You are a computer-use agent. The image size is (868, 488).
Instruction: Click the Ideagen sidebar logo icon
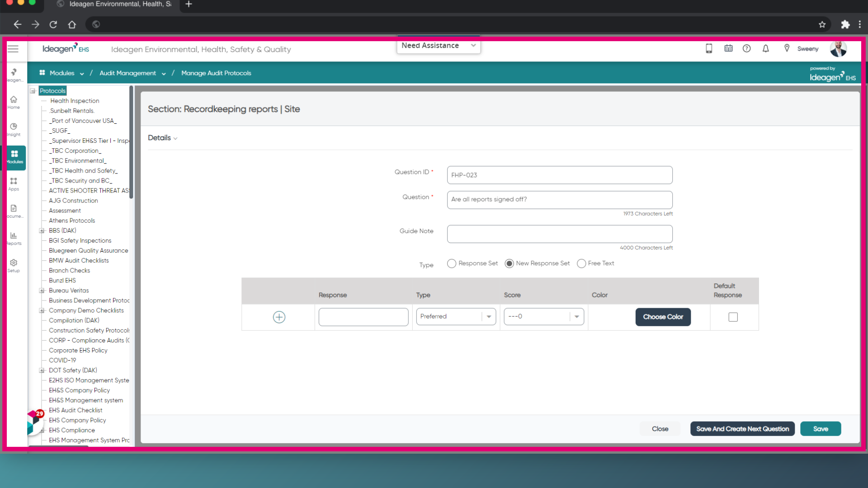(x=14, y=75)
